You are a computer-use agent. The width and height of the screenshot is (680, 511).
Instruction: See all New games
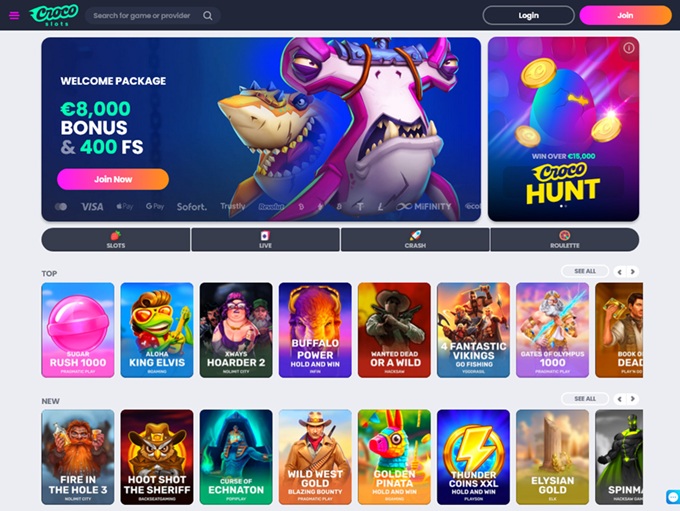point(585,398)
